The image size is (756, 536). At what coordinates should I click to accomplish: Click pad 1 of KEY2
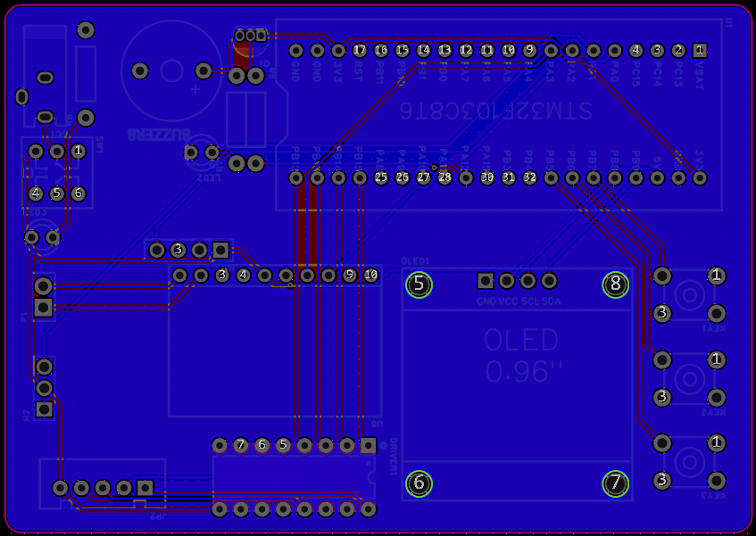point(717,359)
